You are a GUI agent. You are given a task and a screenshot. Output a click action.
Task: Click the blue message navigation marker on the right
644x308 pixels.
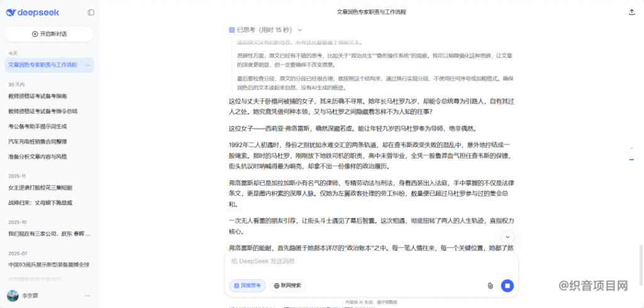[631, 159]
